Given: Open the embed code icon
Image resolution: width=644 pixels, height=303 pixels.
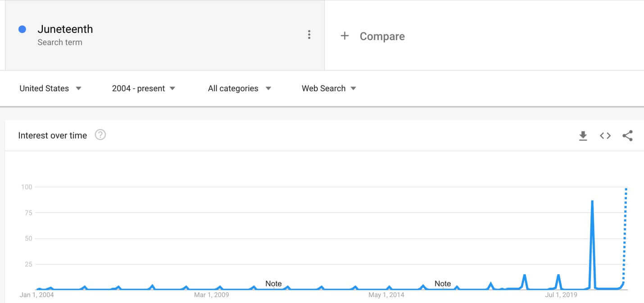Looking at the screenshot, I should tap(605, 136).
